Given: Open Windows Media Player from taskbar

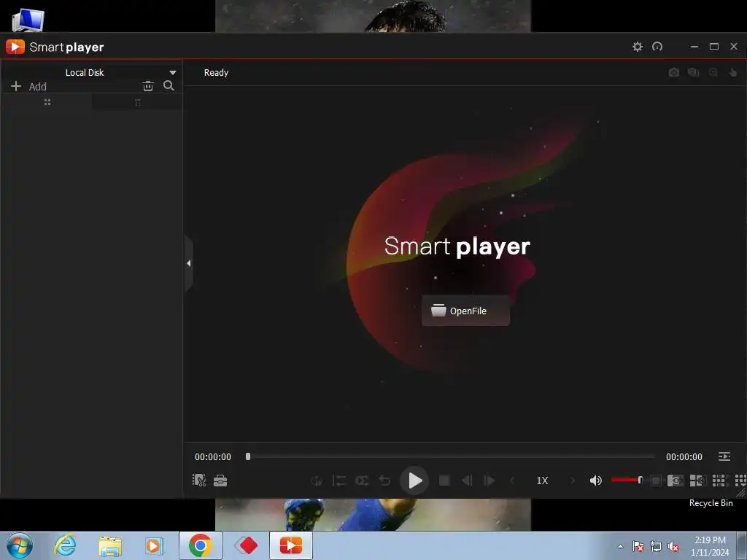Looking at the screenshot, I should tap(155, 545).
